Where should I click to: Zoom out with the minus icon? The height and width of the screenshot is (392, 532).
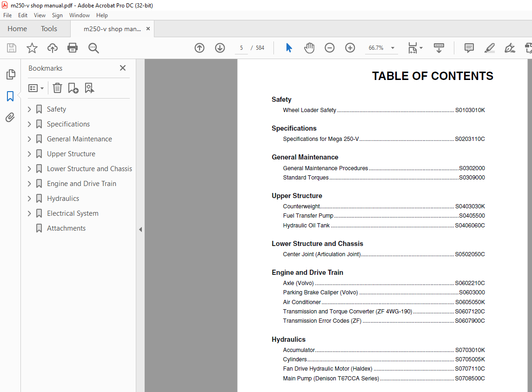tap(329, 48)
